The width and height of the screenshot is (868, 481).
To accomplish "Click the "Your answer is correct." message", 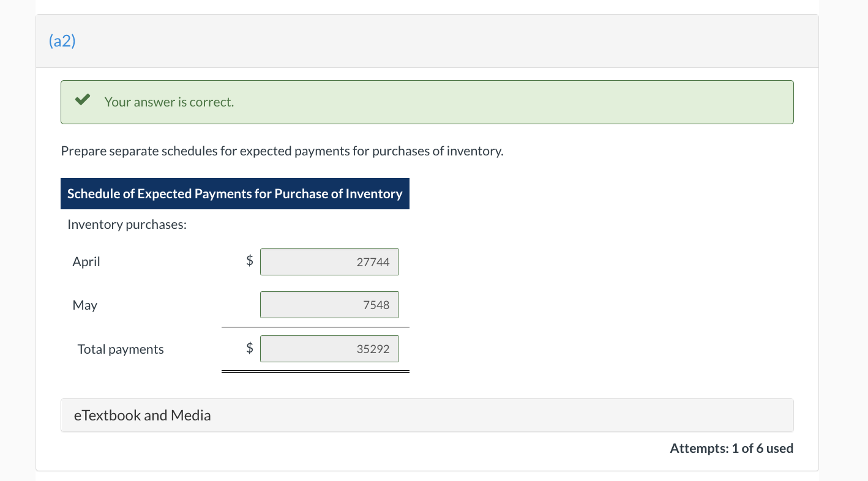I will (x=169, y=102).
